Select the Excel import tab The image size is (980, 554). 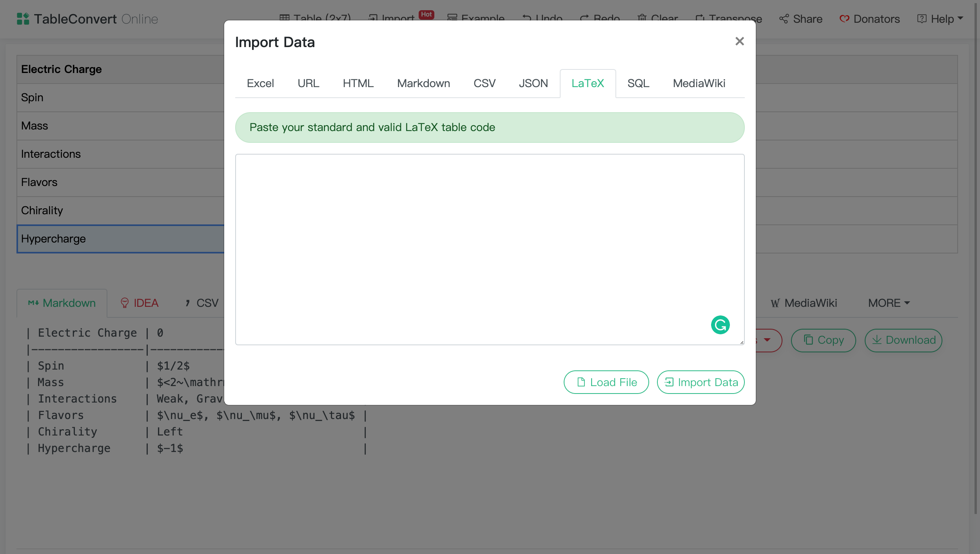tap(260, 83)
